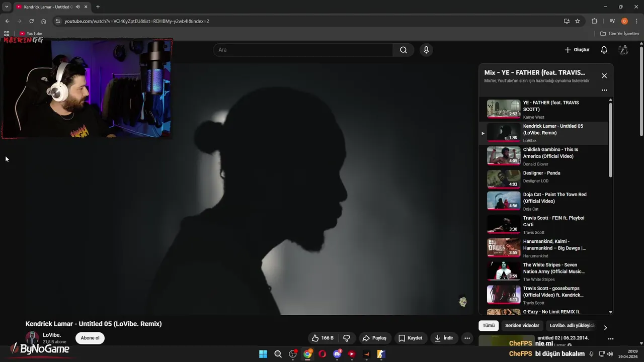Start voice search with the microphone icon

point(426,50)
